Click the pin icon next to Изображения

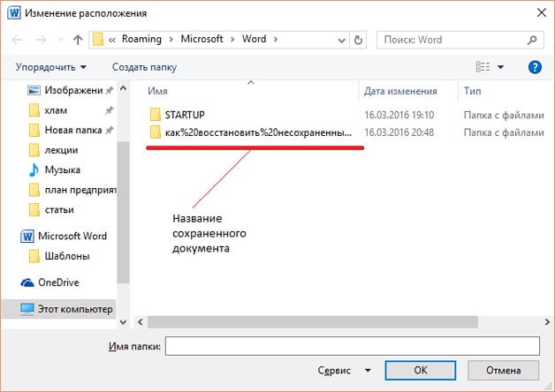click(110, 90)
